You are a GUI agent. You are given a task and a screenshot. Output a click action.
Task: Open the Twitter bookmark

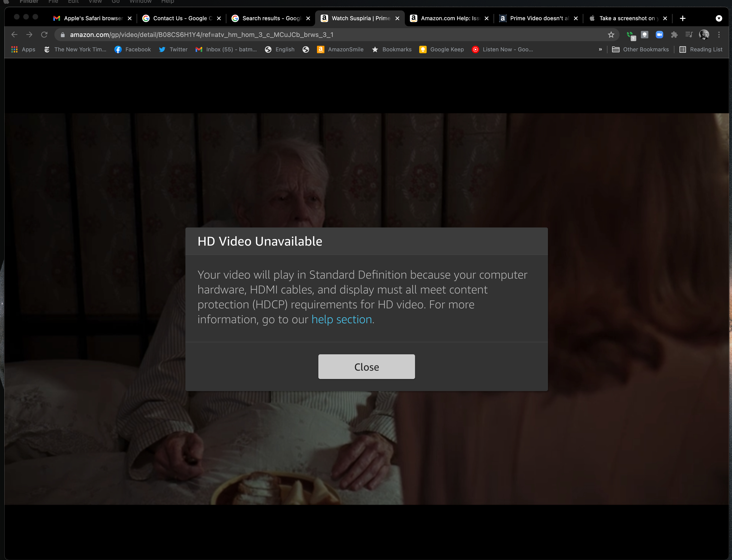pos(173,49)
